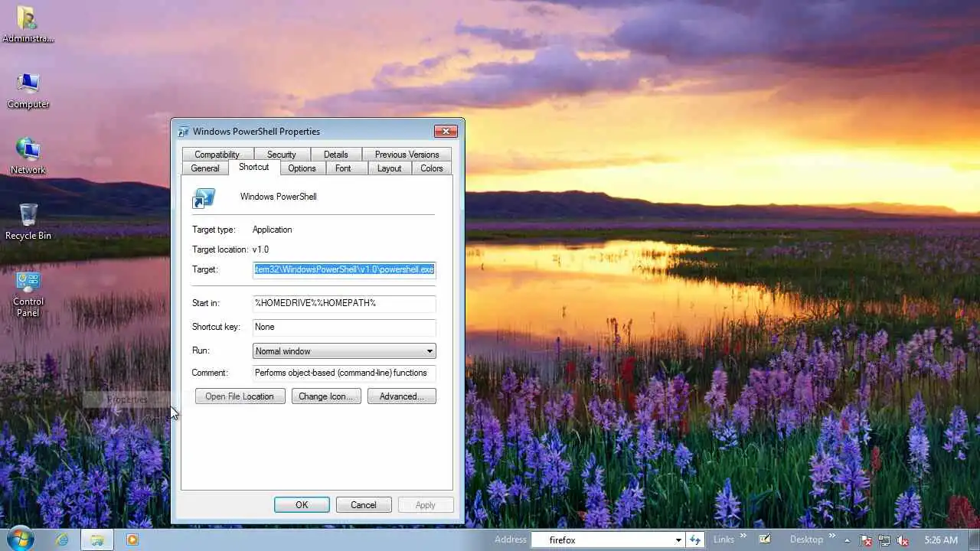The image size is (980, 551).
Task: Switch to the Previous Versions tab
Action: (x=407, y=155)
